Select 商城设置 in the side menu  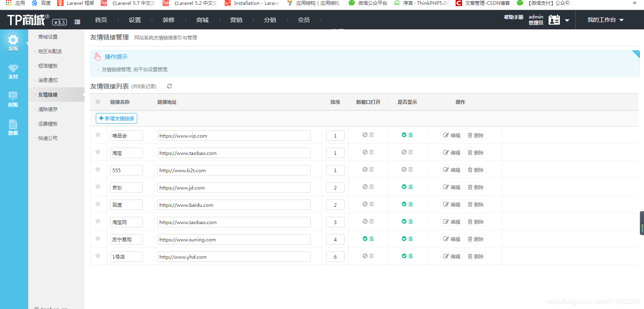[x=48, y=37]
